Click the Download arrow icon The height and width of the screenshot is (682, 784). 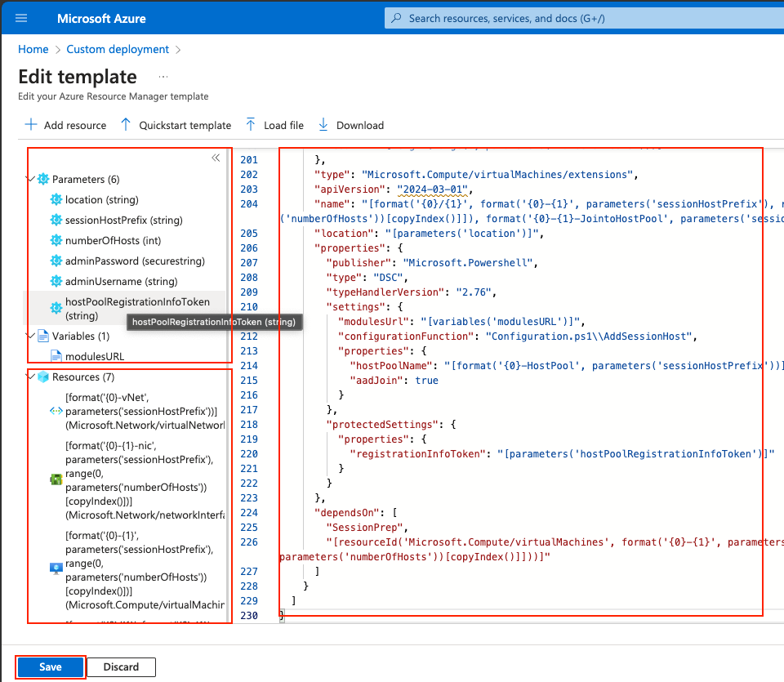(323, 125)
